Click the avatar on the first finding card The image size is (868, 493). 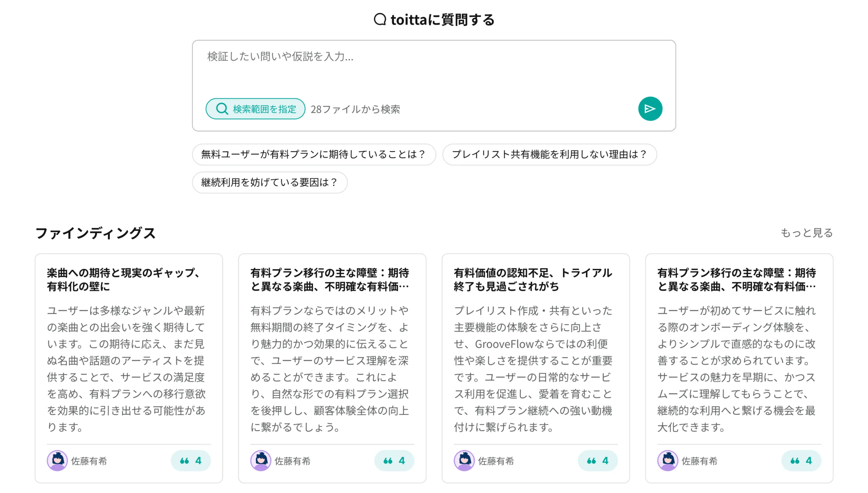(x=57, y=460)
